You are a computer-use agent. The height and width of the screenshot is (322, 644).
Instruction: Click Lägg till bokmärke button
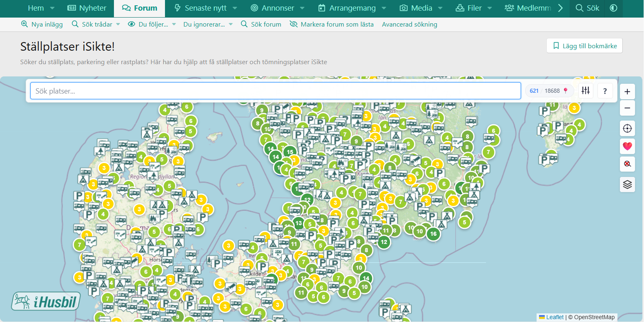coord(584,46)
